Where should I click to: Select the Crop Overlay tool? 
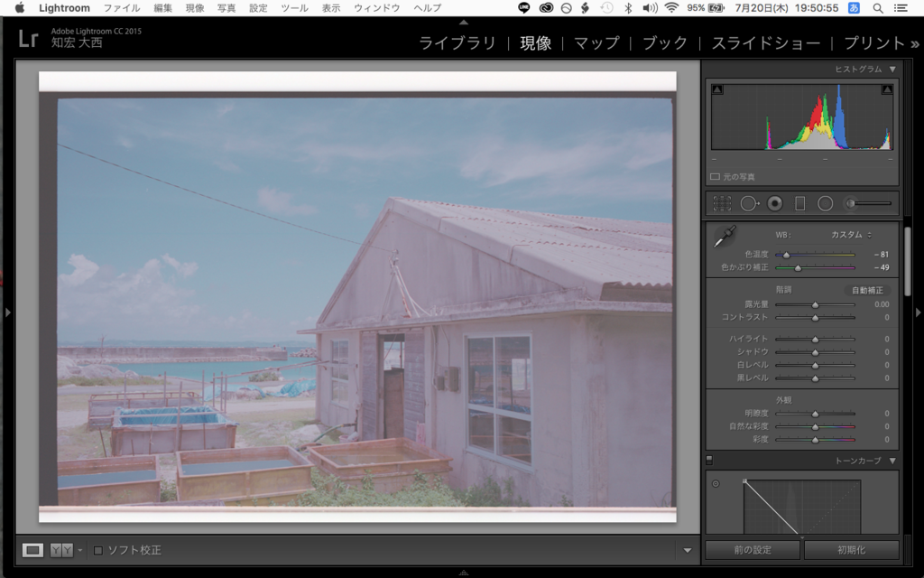coord(722,203)
